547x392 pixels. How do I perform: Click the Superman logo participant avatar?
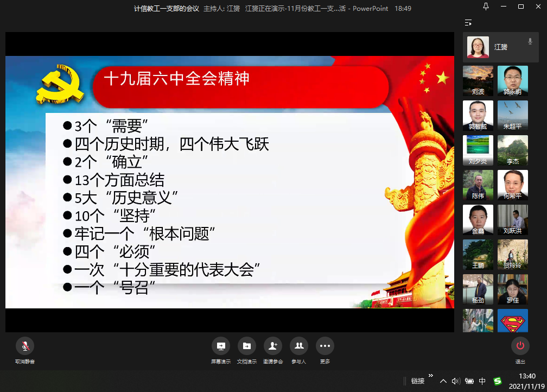pyautogui.click(x=512, y=320)
